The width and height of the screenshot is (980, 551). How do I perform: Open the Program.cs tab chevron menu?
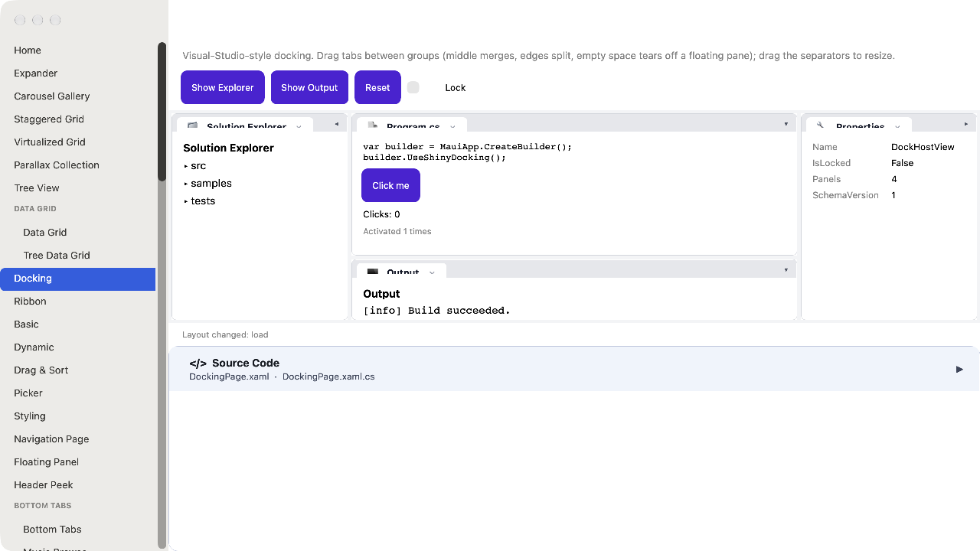[452, 126]
